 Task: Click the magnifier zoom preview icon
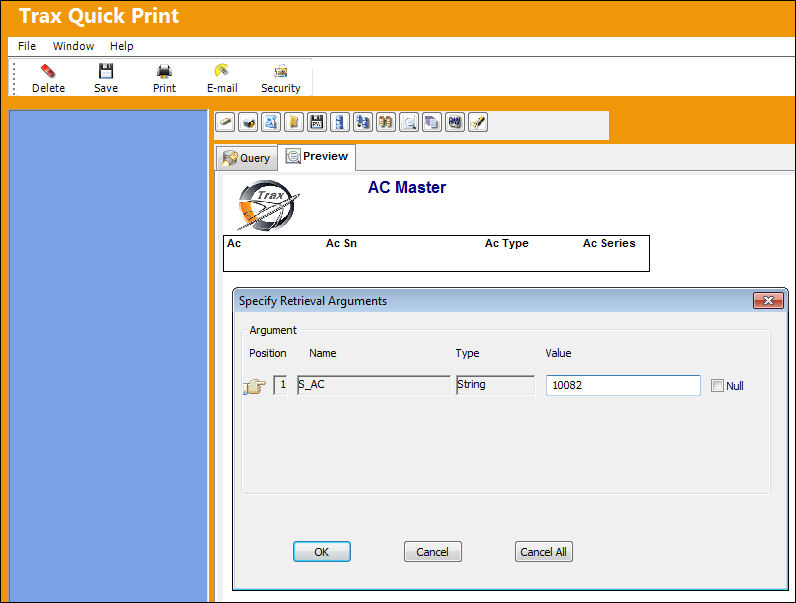point(409,122)
